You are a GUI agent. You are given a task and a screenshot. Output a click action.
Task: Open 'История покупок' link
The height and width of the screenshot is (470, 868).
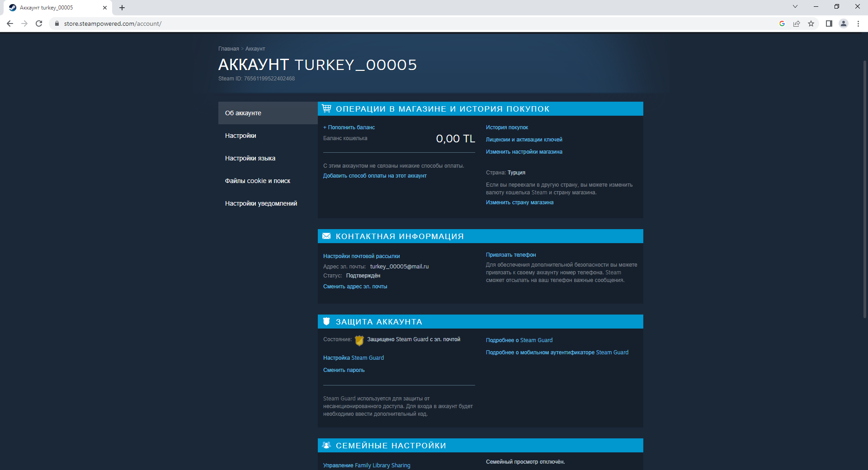tap(507, 127)
